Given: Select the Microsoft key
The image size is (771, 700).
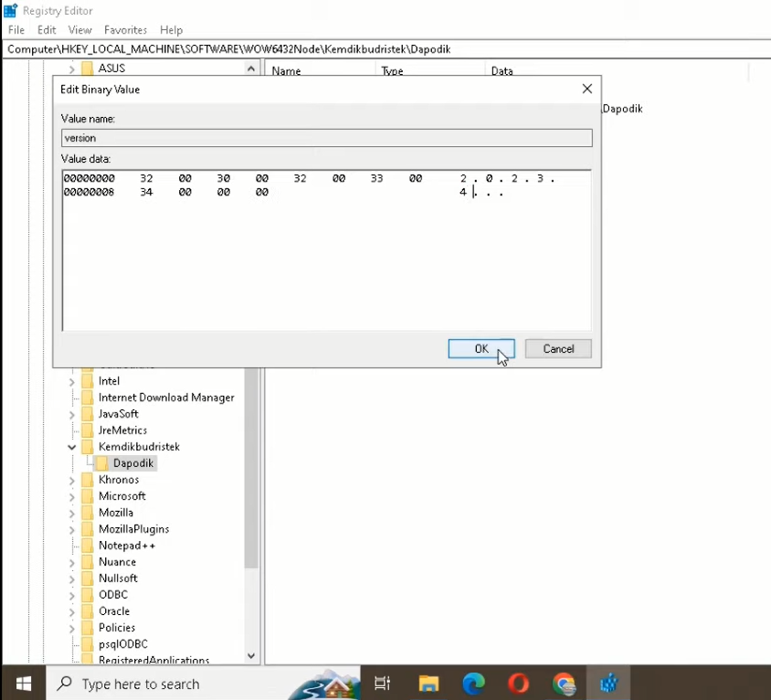Looking at the screenshot, I should (121, 496).
